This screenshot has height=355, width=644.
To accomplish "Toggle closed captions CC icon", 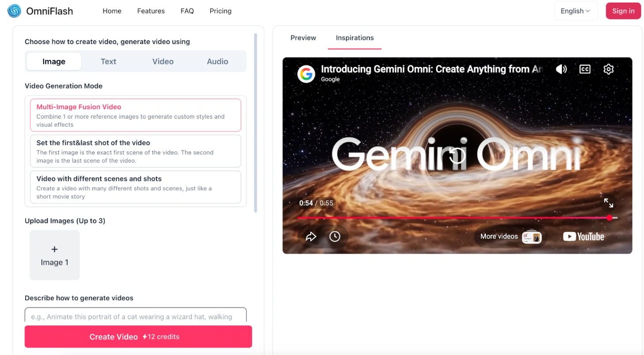I will point(585,69).
